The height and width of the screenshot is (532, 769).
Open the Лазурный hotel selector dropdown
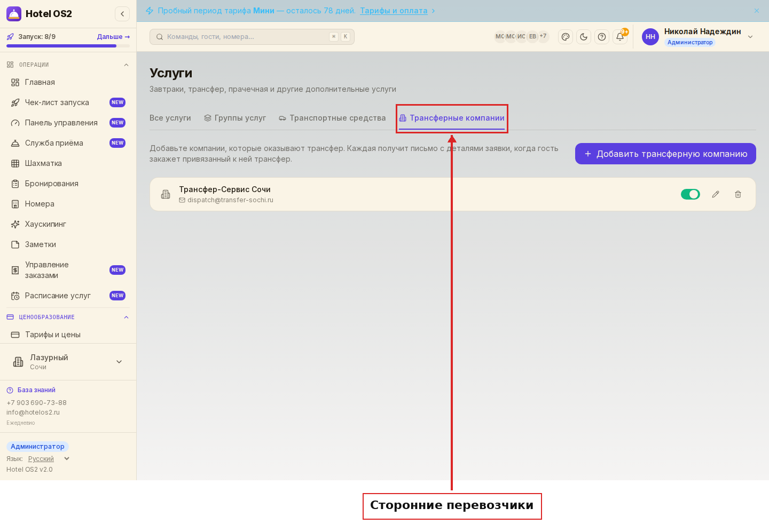68,362
